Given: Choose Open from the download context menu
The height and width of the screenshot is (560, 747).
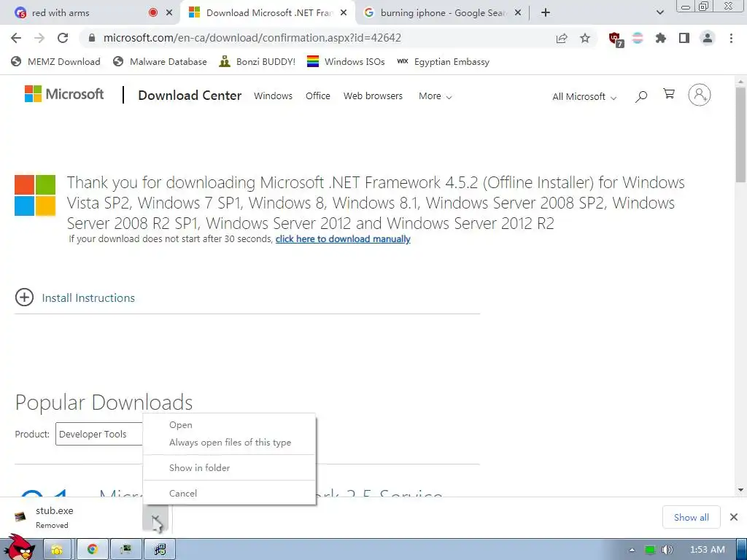Looking at the screenshot, I should pyautogui.click(x=229, y=425).
